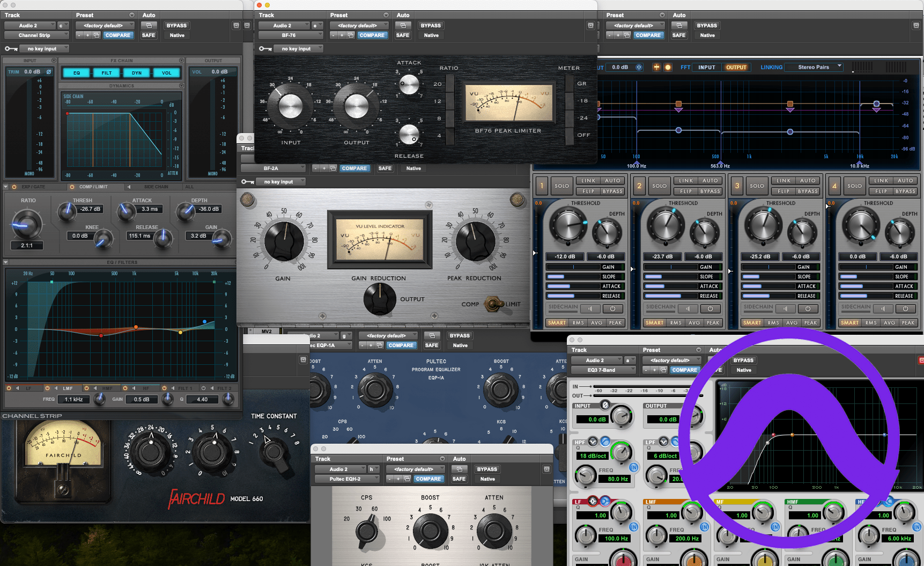The width and height of the screenshot is (924, 566).
Task: Click band 2 sidechain listen speaker icon
Action: 688,308
